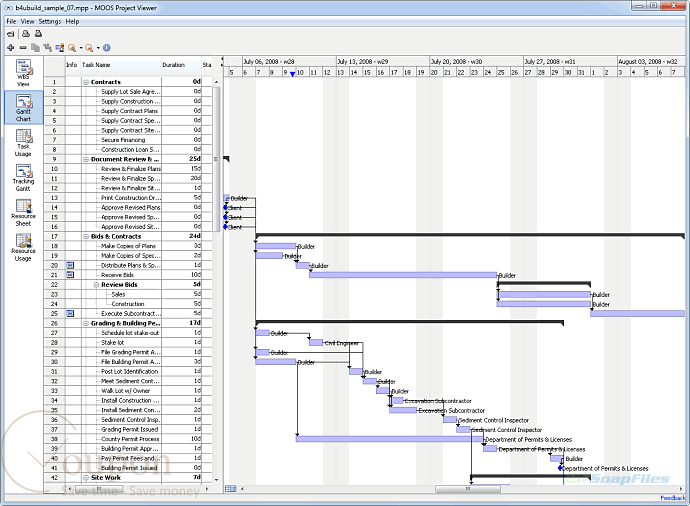The width and height of the screenshot is (690, 506).
Task: Click the blue info circle icon
Action: pos(106,48)
